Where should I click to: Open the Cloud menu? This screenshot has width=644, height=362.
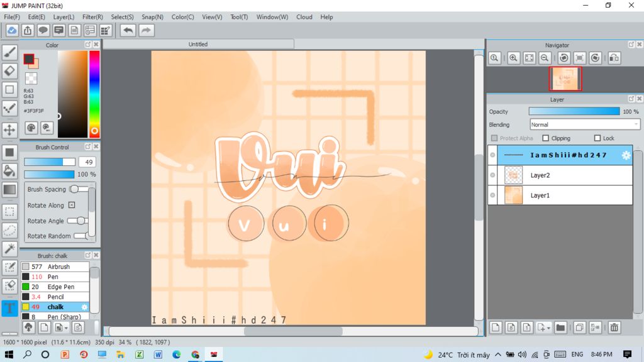pos(304,17)
